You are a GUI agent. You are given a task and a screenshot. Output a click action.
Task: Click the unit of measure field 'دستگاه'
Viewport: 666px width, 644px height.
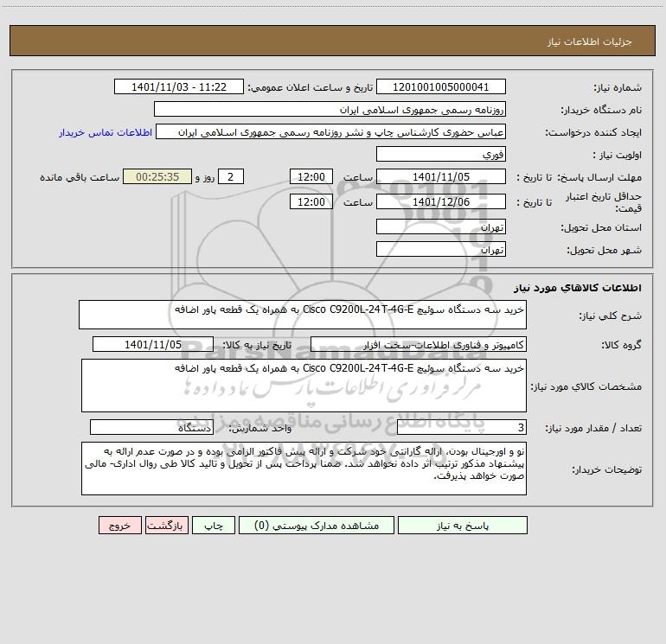coord(151,428)
